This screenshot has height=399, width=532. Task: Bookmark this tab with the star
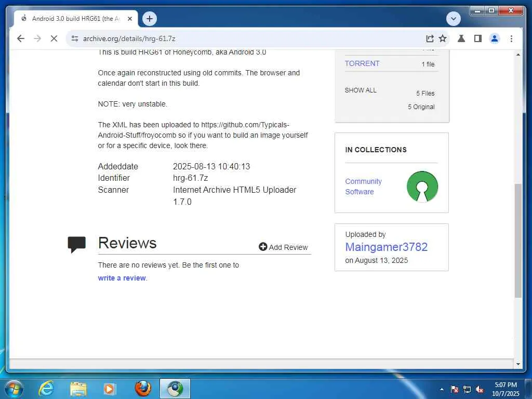[x=443, y=38]
